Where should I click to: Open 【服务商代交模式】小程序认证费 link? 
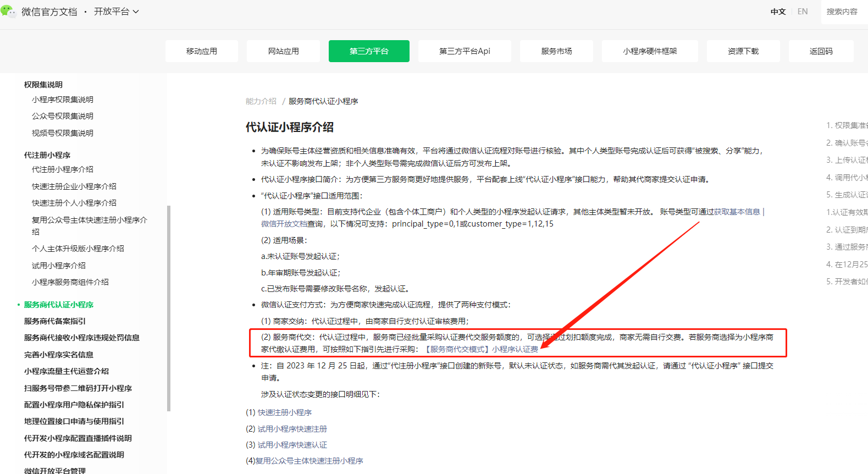[480, 349]
